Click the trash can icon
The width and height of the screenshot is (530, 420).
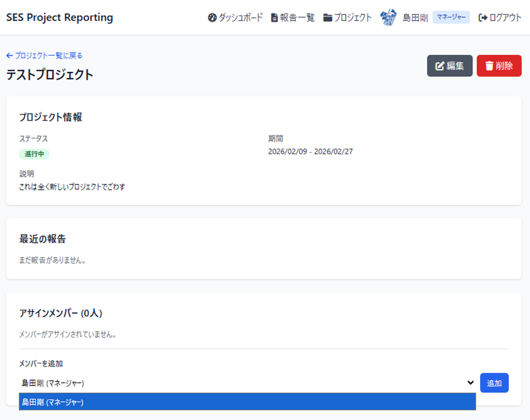pos(489,66)
